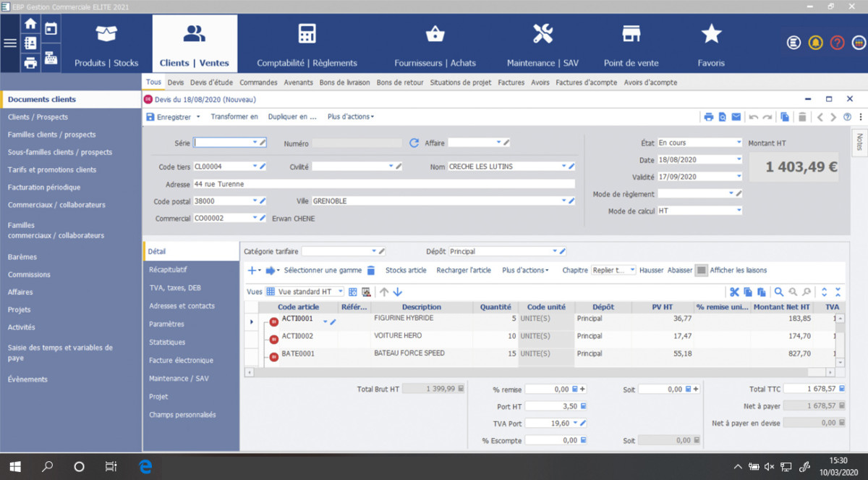Delete the selected line with the trash icon
Image resolution: width=868 pixels, height=480 pixels.
[371, 270]
